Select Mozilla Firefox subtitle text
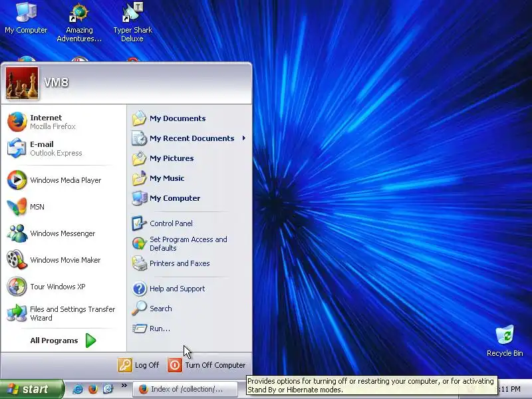 tap(53, 126)
